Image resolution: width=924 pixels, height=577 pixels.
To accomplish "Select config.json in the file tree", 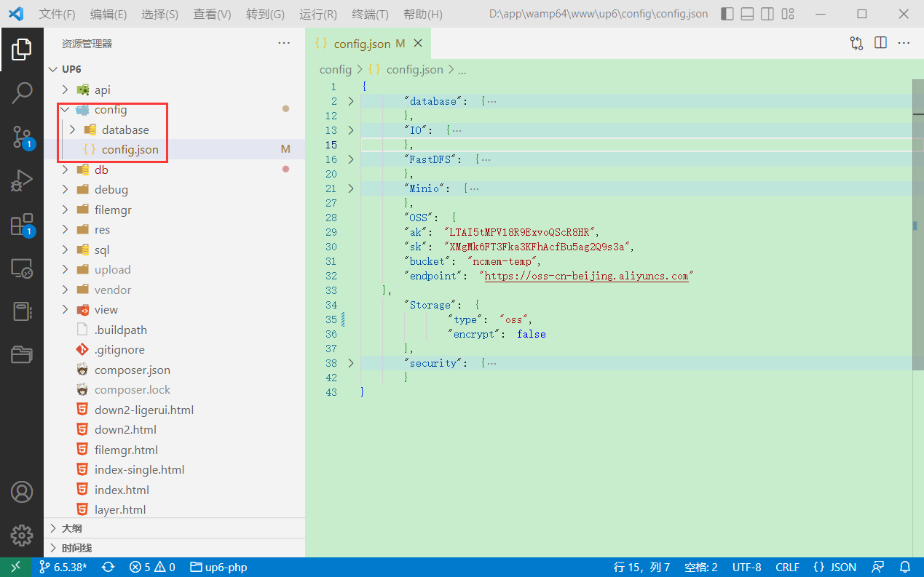I will click(174, 149).
